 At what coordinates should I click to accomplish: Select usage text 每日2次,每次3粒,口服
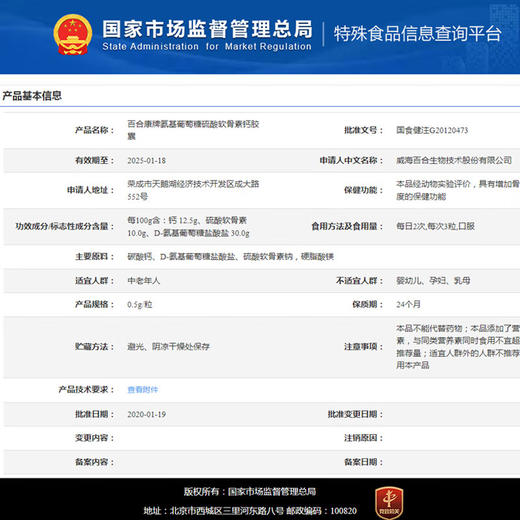click(x=435, y=226)
